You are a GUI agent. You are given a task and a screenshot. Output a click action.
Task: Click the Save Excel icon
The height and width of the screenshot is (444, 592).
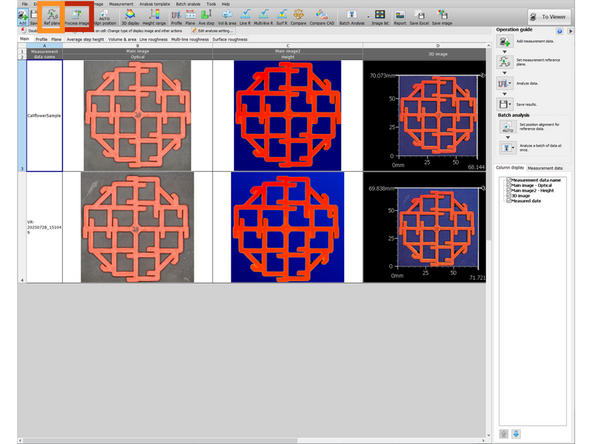pos(419,17)
